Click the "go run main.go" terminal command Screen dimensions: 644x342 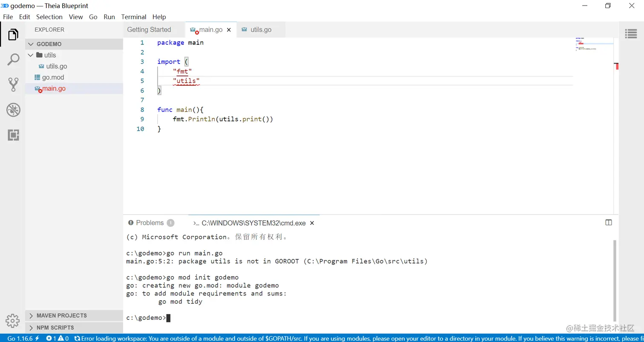coord(194,253)
